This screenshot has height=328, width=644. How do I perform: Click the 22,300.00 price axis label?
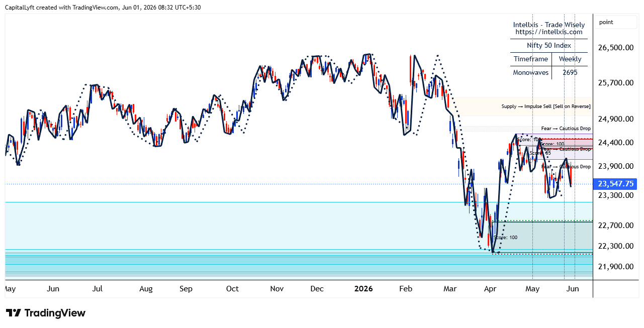(615, 246)
